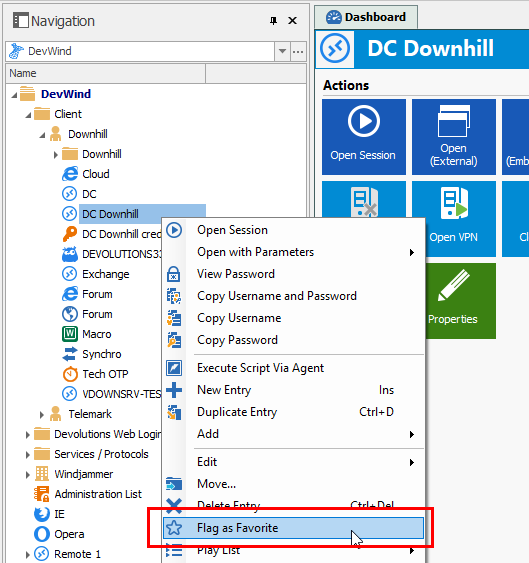Screen dimensions: 529x563
Task: Select the Macro entry icon
Action: [x=70, y=334]
